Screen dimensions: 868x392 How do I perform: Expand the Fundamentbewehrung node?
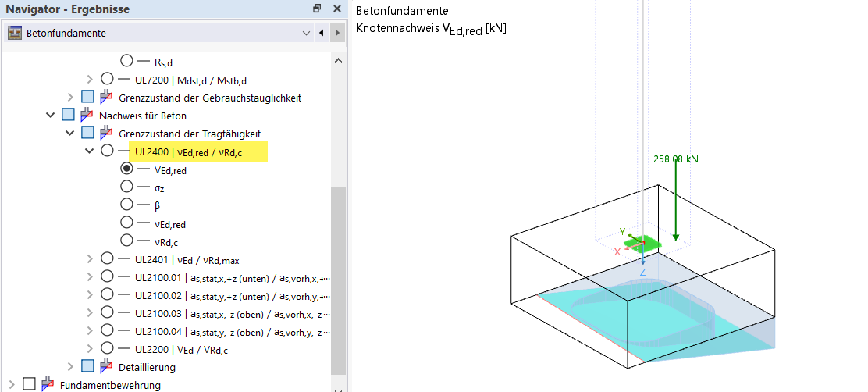tap(12, 384)
